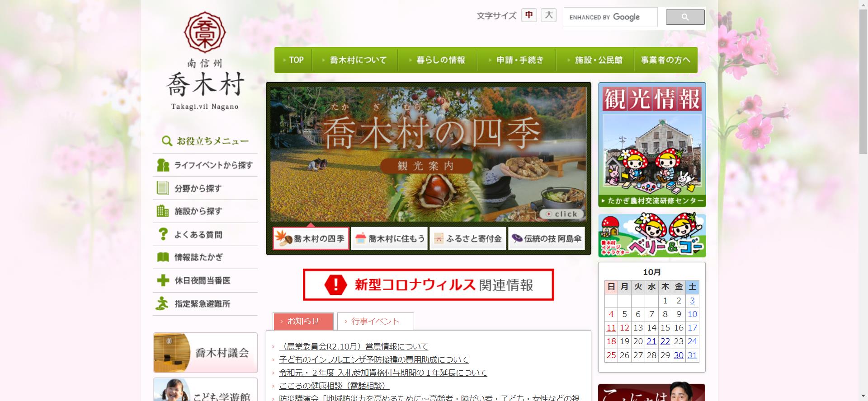Open よくある質問 question mark item

(x=205, y=235)
